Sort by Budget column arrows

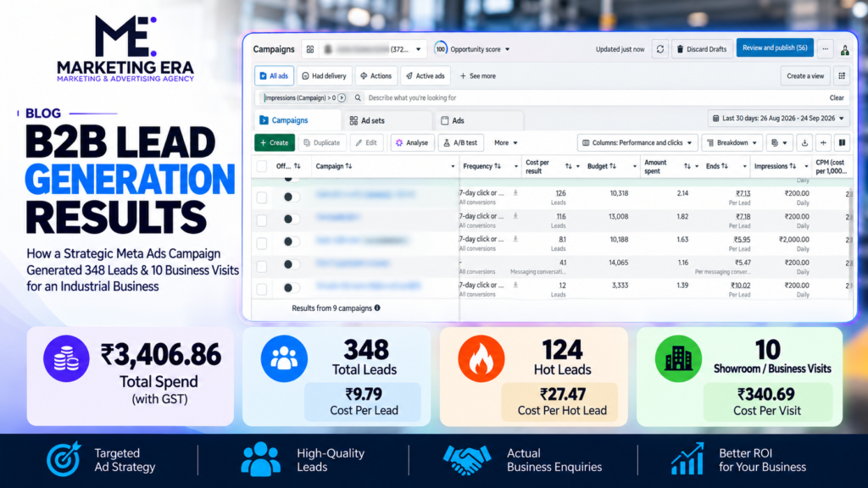(612, 166)
